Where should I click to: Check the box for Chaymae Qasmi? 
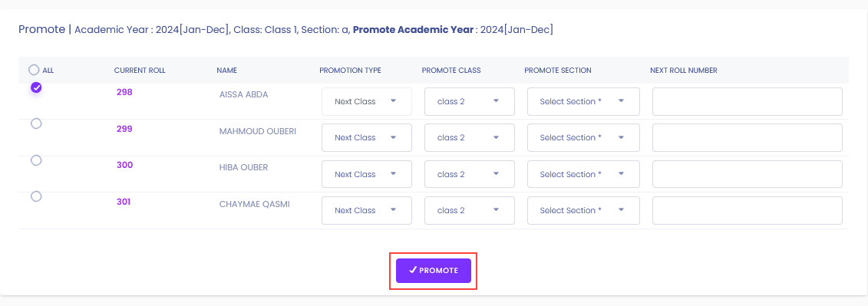coord(36,196)
